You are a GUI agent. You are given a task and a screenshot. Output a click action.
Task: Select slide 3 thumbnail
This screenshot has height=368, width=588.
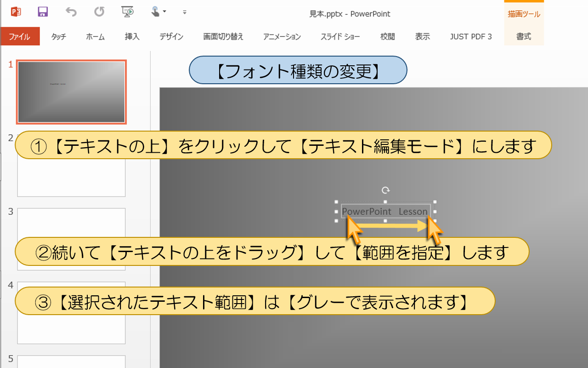coord(71,239)
